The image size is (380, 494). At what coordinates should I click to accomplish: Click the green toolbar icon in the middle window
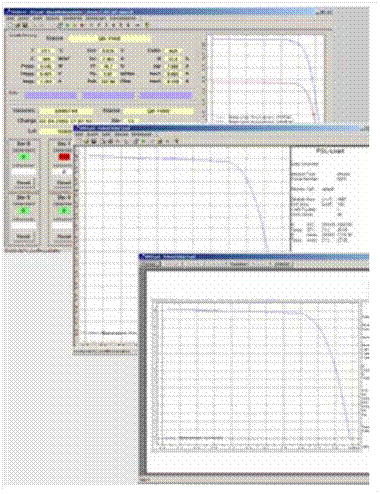pos(143,141)
